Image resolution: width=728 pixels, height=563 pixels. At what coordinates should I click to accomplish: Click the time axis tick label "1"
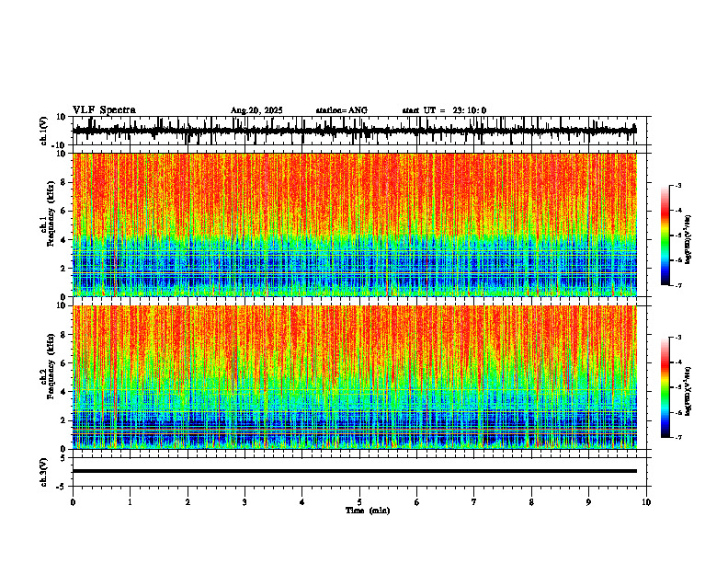click(130, 502)
